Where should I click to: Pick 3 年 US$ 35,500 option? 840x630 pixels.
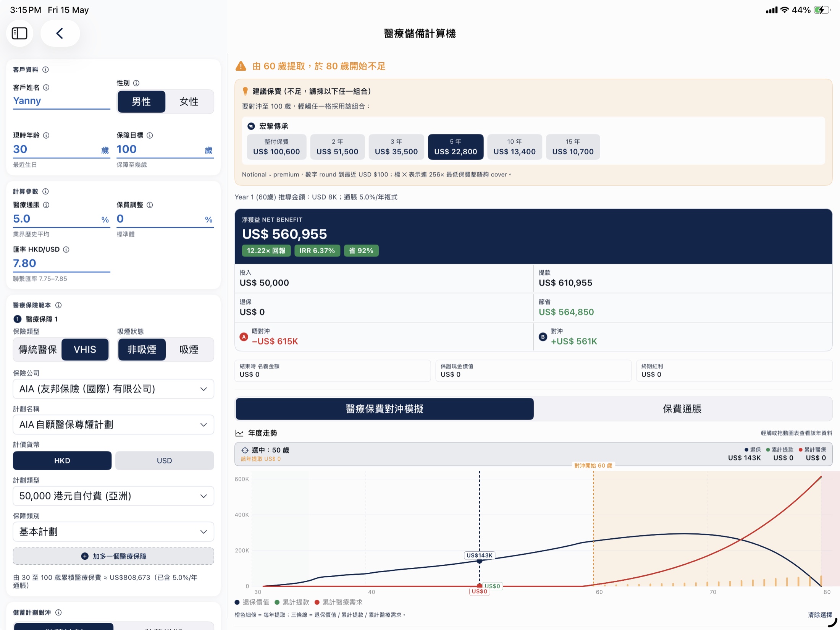(396, 147)
